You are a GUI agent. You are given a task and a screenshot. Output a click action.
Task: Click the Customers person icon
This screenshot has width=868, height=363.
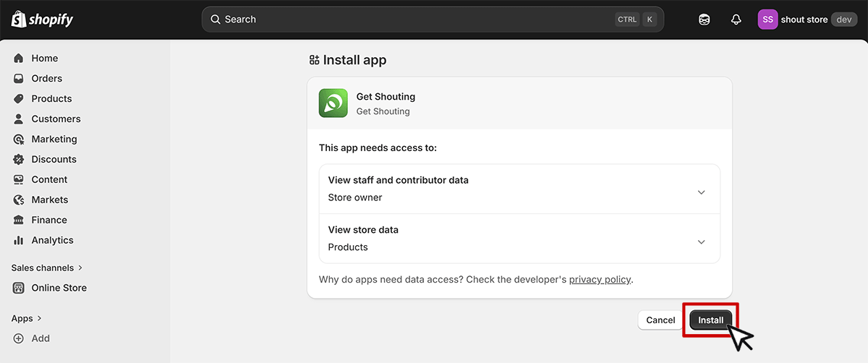[19, 119]
